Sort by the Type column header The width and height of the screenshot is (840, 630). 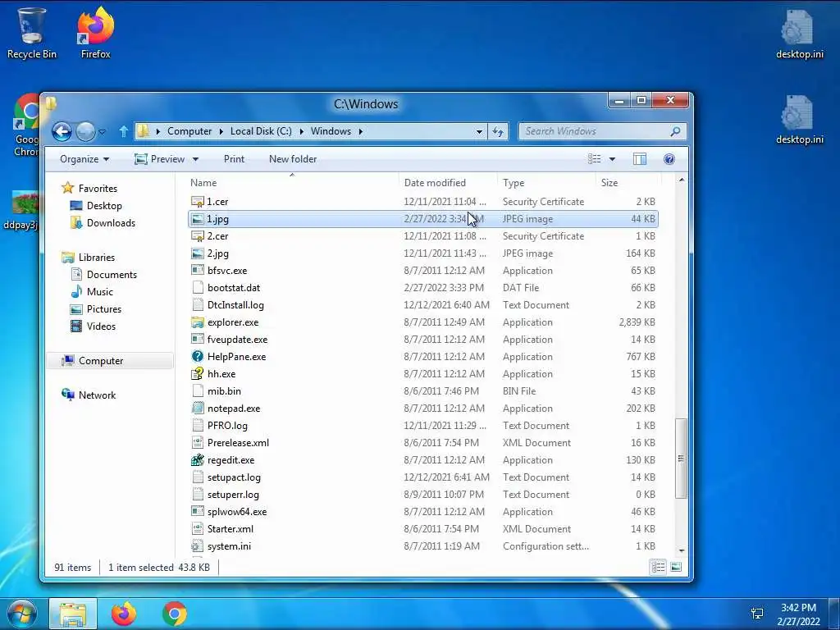(546, 183)
